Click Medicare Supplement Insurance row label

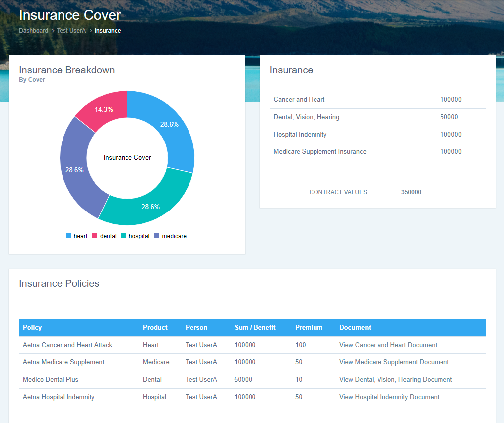click(320, 152)
